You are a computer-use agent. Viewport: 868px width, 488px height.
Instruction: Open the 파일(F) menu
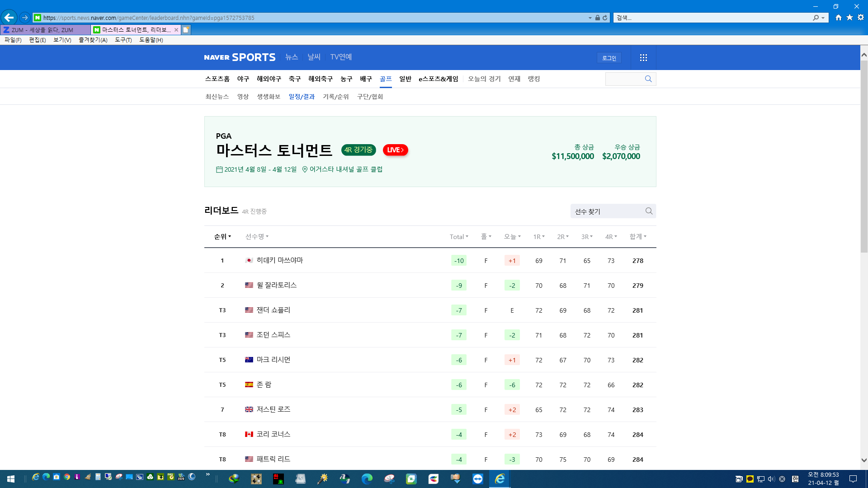click(x=13, y=40)
